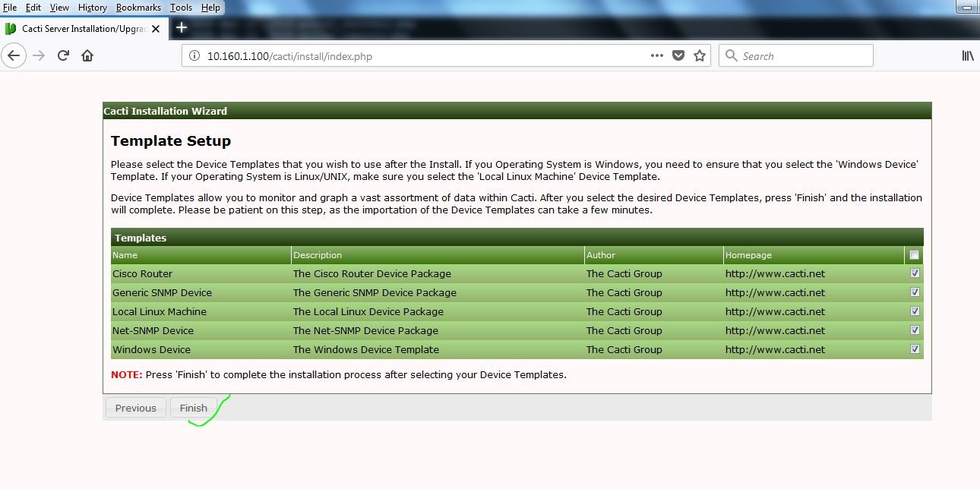The width and height of the screenshot is (980, 489).
Task: Click the Pocket save icon
Action: (x=679, y=55)
